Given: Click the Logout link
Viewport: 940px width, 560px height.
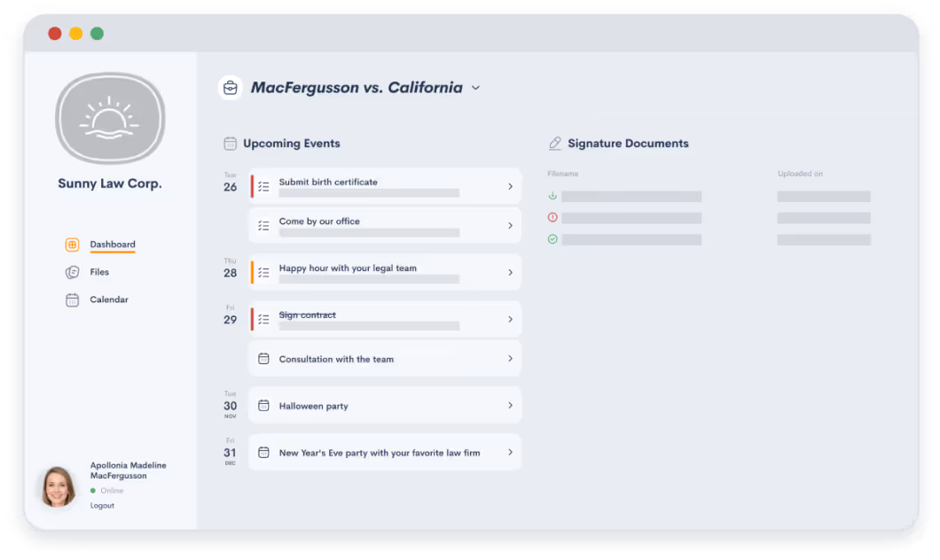Looking at the screenshot, I should click(x=102, y=505).
